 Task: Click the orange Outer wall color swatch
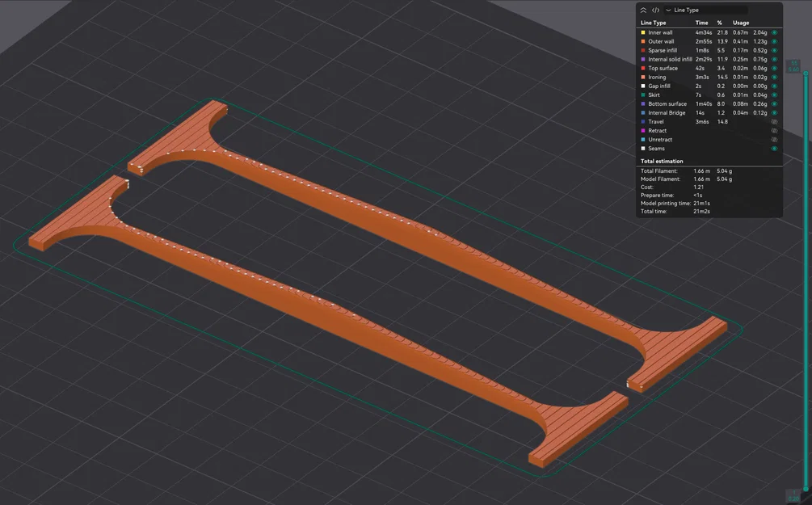click(x=643, y=41)
